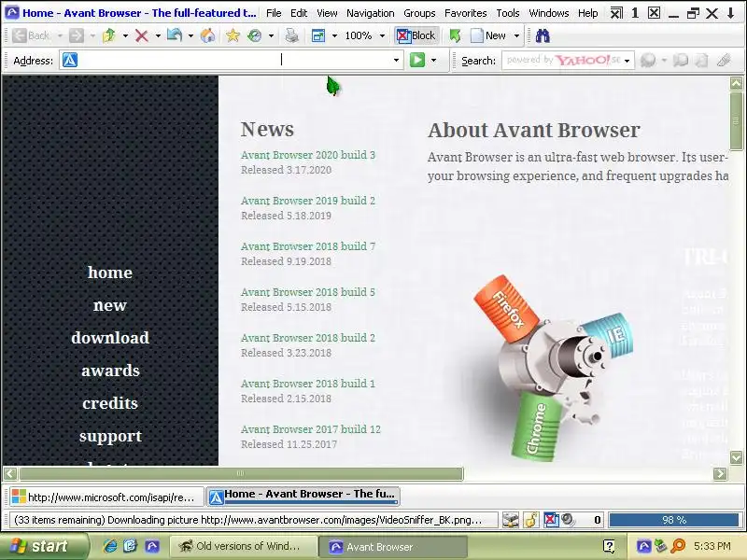This screenshot has width=747, height=560.
Task: Click the credits sidebar link
Action: (x=110, y=403)
